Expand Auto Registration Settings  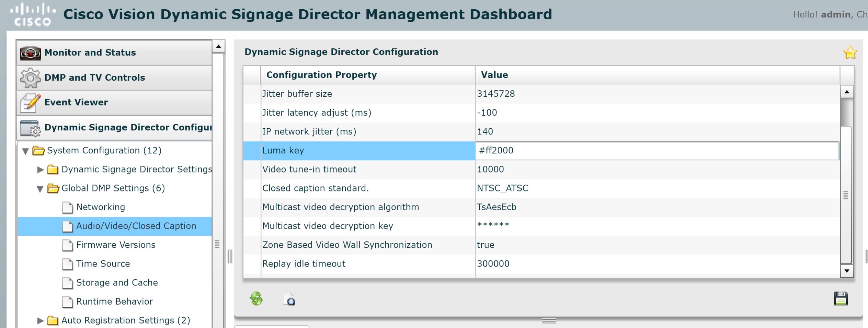point(39,320)
